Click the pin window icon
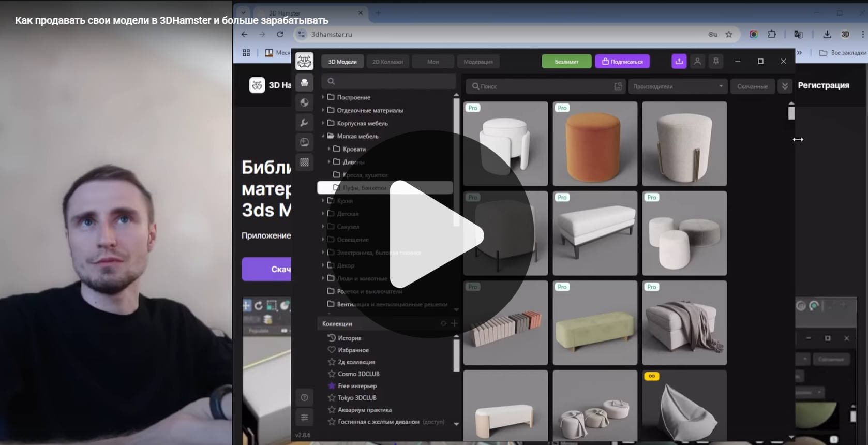Screen dimensions: 868x445 [x=716, y=61]
